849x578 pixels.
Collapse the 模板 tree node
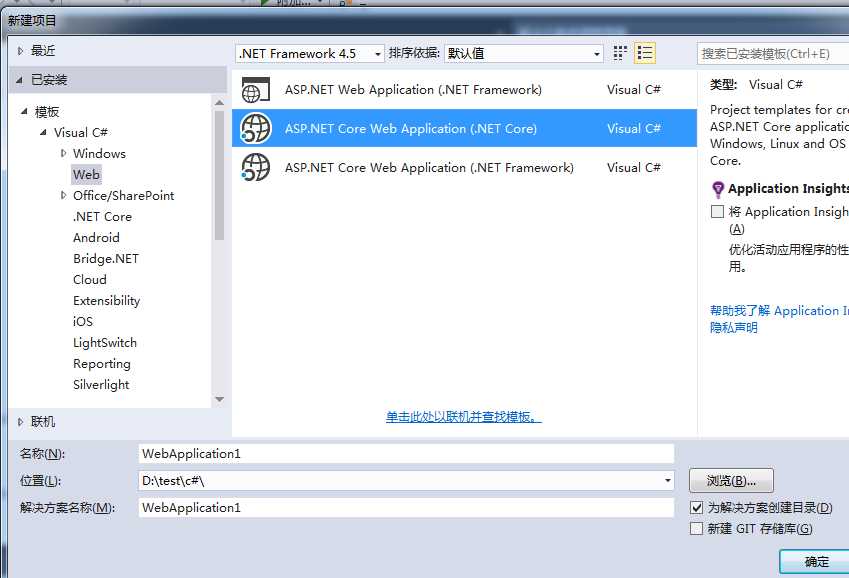click(x=24, y=112)
